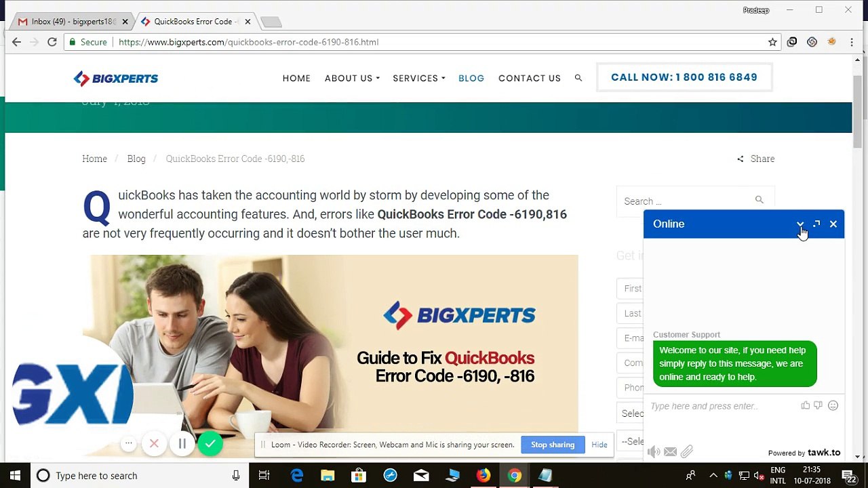This screenshot has width=868, height=488.
Task: Minimize the Online chat widget chevron
Action: point(800,224)
